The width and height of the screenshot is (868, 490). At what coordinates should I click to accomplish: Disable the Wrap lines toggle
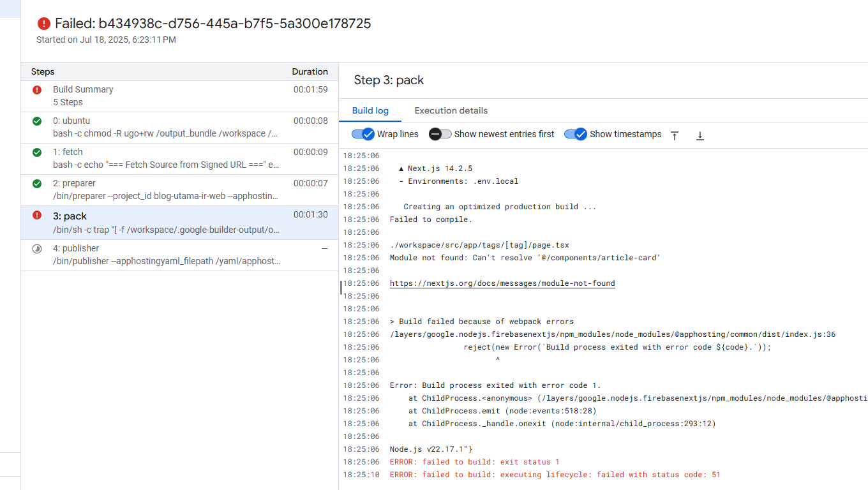tap(363, 134)
